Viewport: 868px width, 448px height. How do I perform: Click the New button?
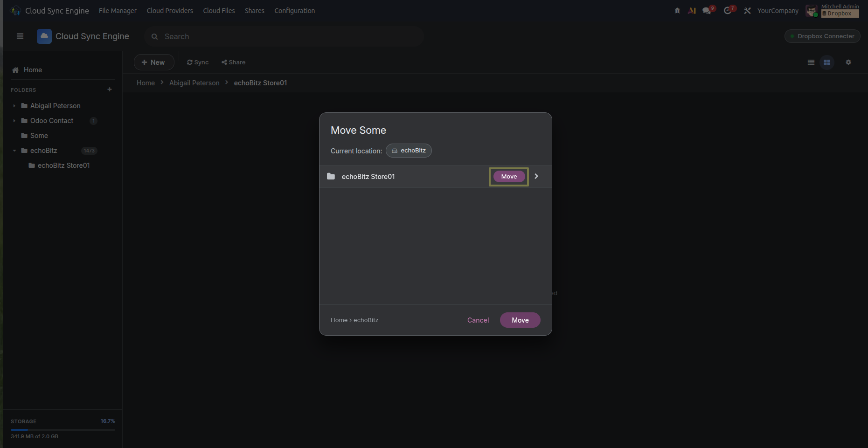click(x=154, y=62)
